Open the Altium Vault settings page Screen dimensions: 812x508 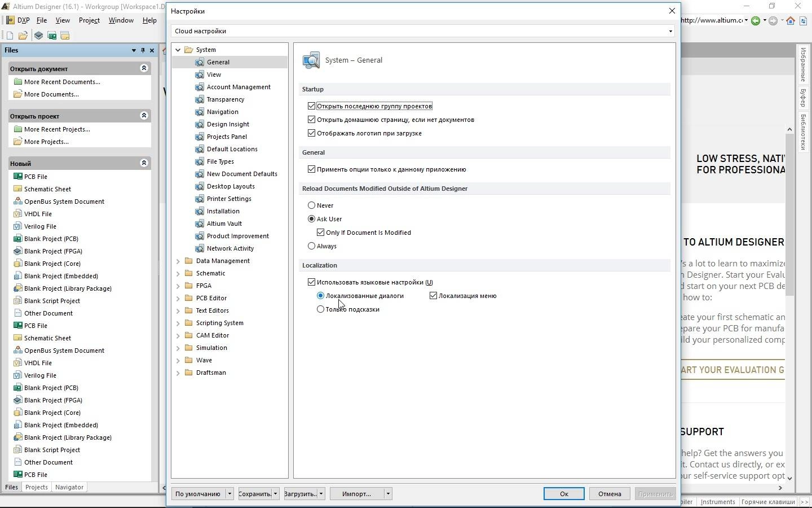224,224
